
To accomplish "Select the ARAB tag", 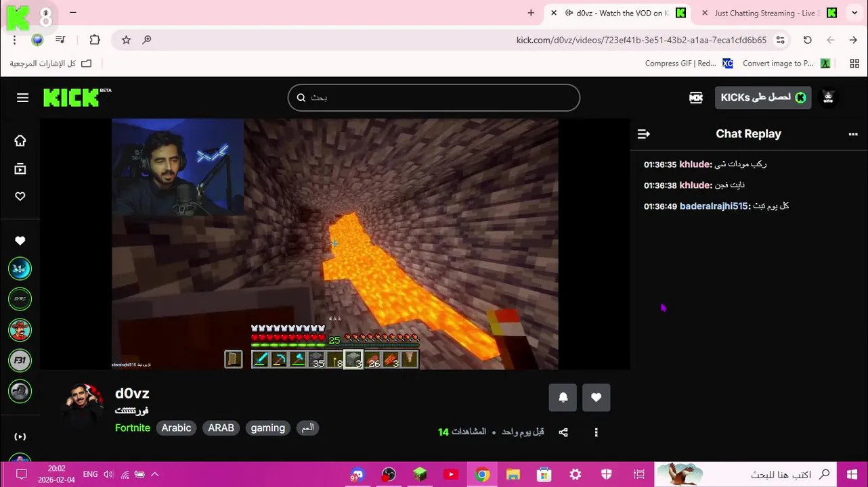I will click(221, 428).
